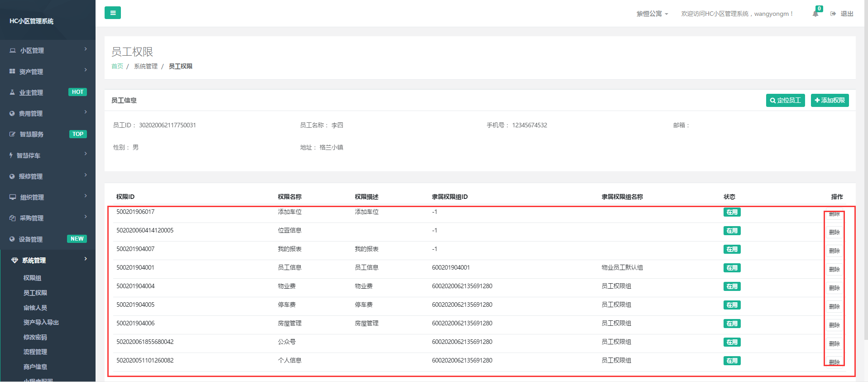
Task: Click the 定位员工 search button
Action: (x=785, y=100)
